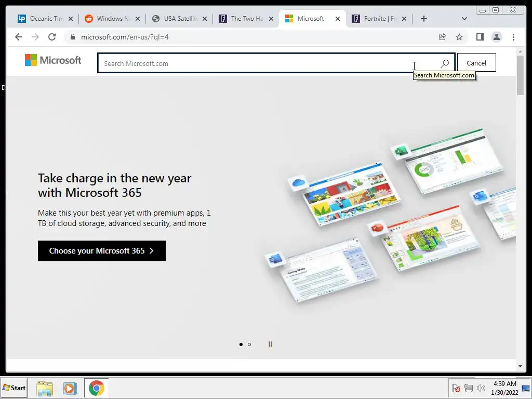
Task: Close the Fortnite tab
Action: pyautogui.click(x=404, y=19)
